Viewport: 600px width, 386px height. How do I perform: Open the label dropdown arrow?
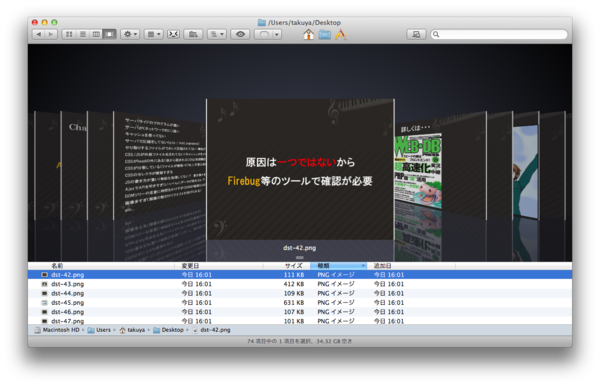pyautogui.click(x=277, y=34)
